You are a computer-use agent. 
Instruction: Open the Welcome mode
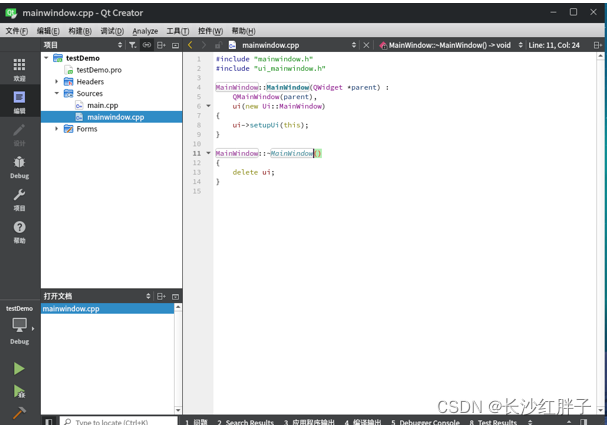point(19,70)
